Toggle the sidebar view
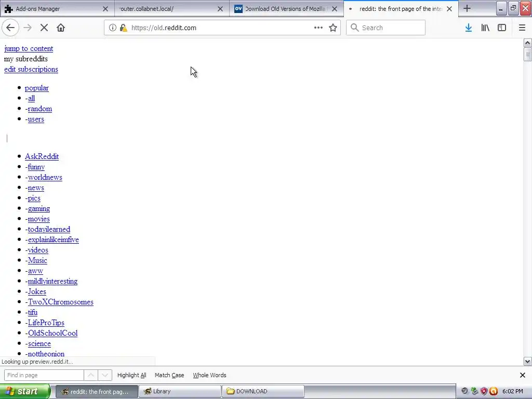 pos(502,28)
